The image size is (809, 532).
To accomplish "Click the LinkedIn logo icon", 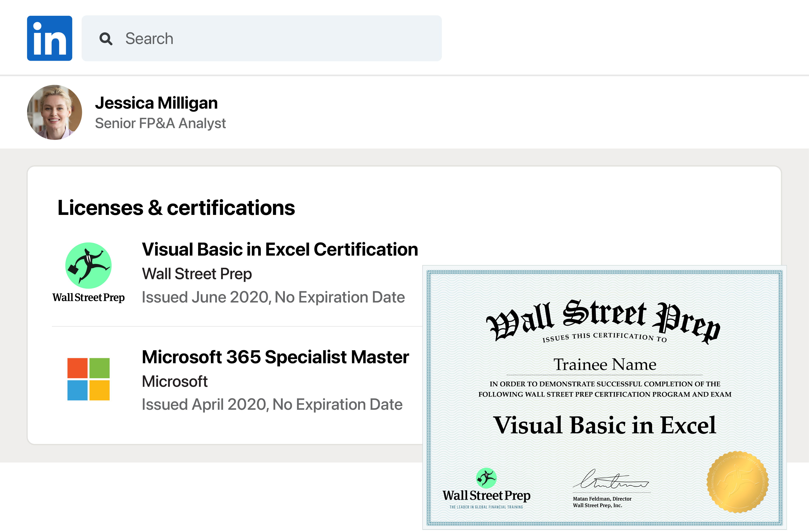I will pos(50,38).
